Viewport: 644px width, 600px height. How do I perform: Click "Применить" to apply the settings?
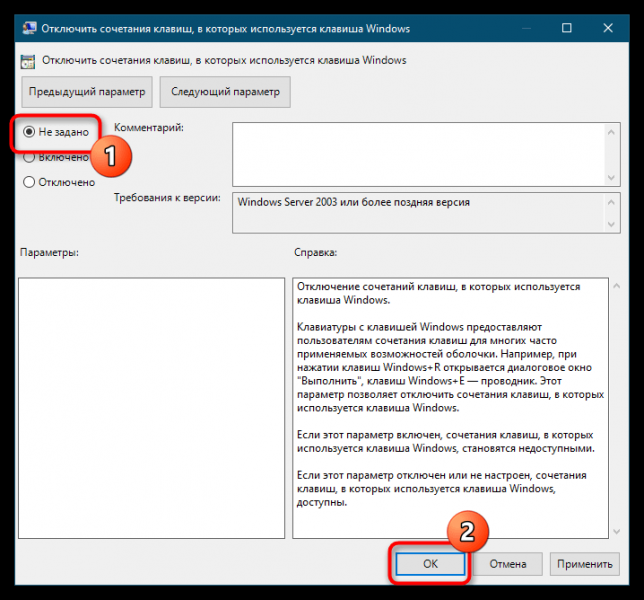coord(585,564)
